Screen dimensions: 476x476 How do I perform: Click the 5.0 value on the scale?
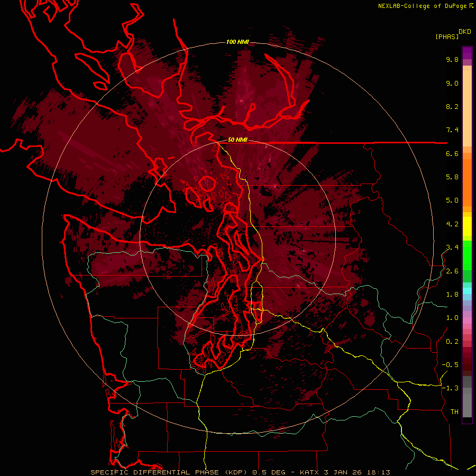coord(452,200)
